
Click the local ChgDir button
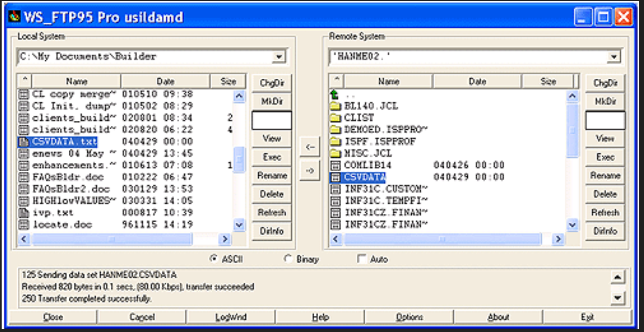272,83
